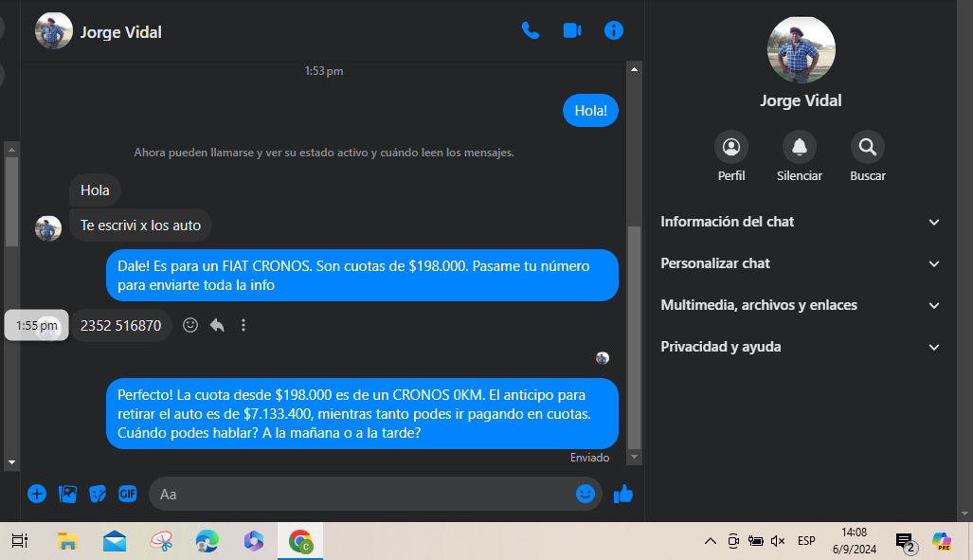
Task: Open the plus menu for more actions
Action: pyautogui.click(x=37, y=494)
